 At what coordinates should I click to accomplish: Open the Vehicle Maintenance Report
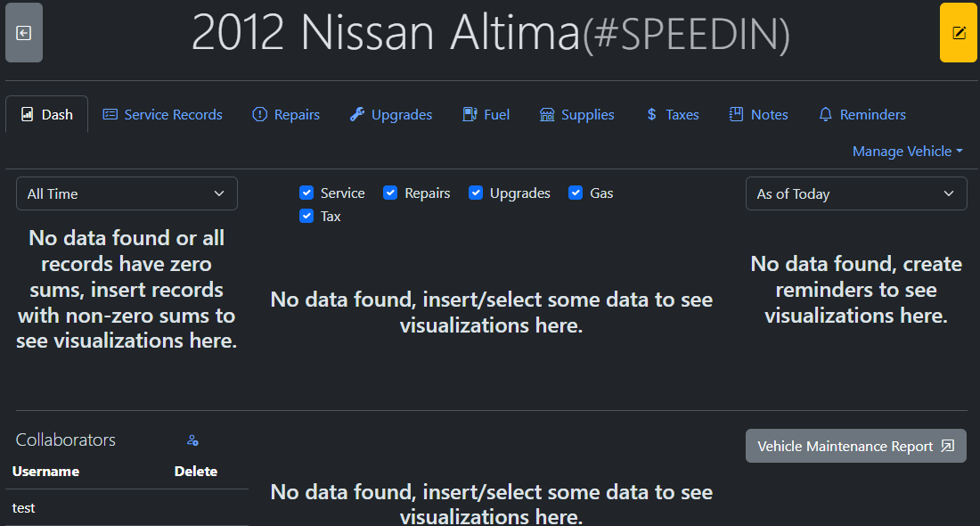coord(855,446)
